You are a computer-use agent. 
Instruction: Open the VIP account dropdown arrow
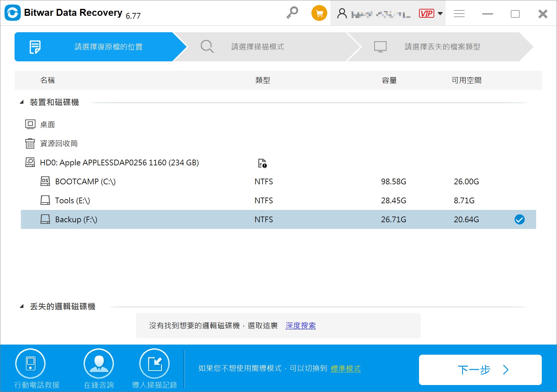click(440, 14)
